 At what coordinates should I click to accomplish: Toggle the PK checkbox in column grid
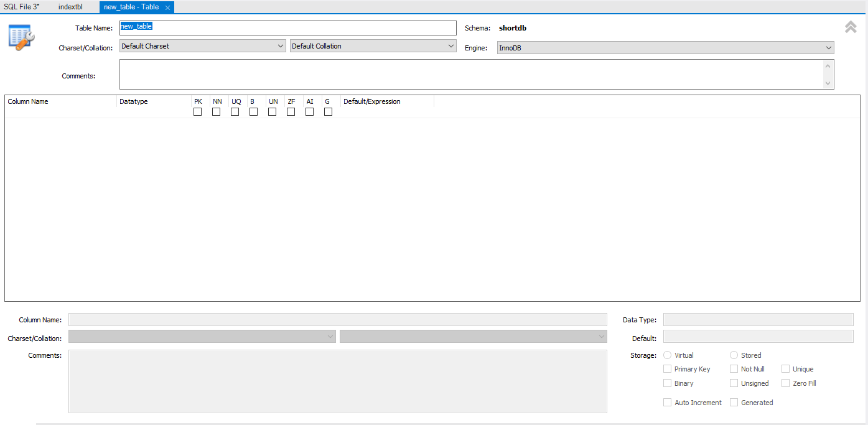click(x=197, y=112)
